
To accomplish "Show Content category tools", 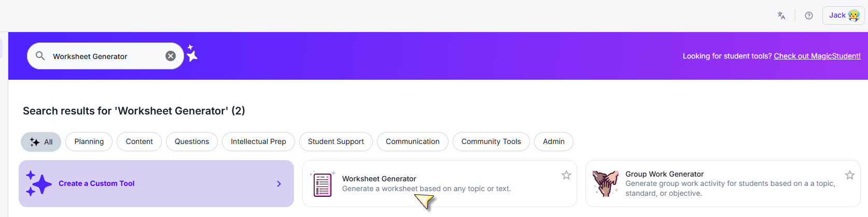I will (139, 142).
